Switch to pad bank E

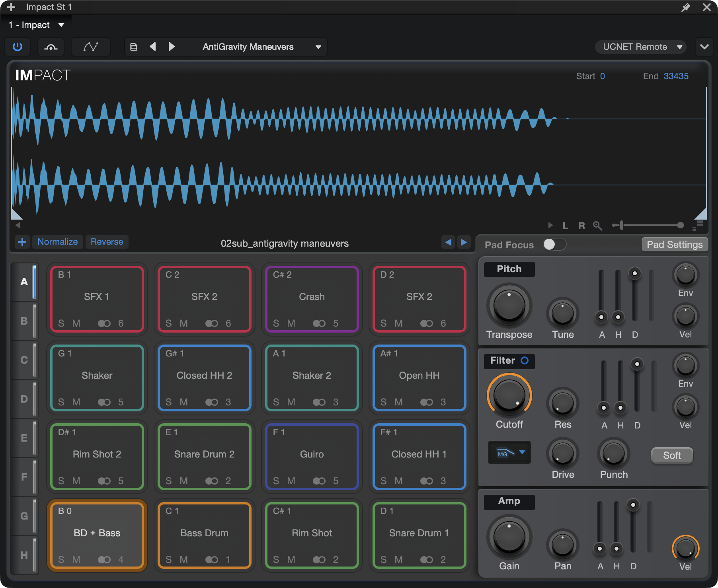[x=24, y=438]
